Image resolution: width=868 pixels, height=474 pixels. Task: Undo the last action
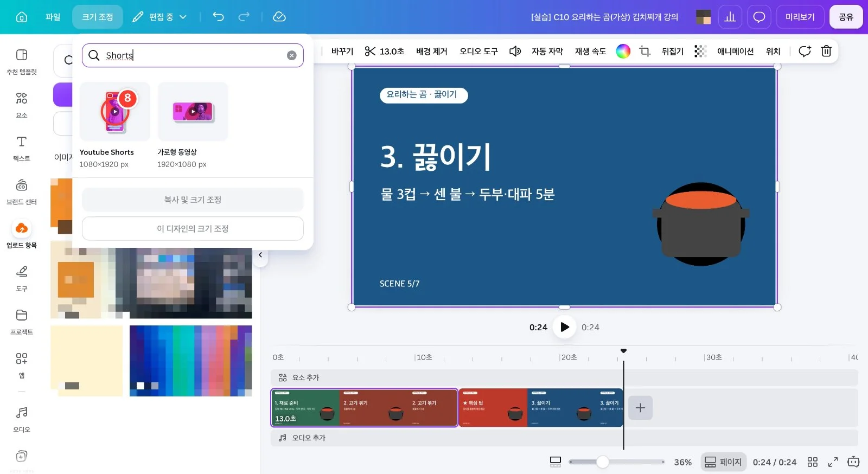pyautogui.click(x=218, y=17)
